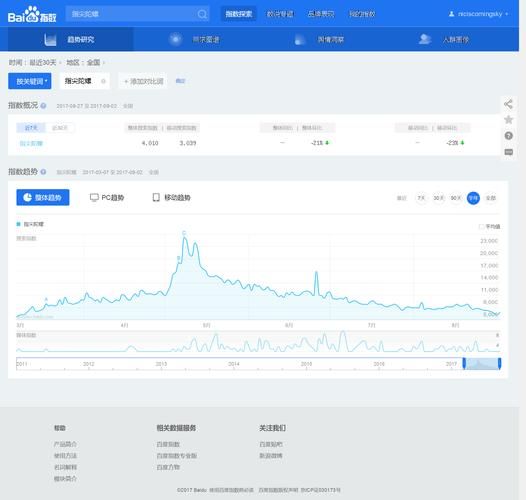
Task: Click the Baidu Index logo
Action: (x=32, y=14)
